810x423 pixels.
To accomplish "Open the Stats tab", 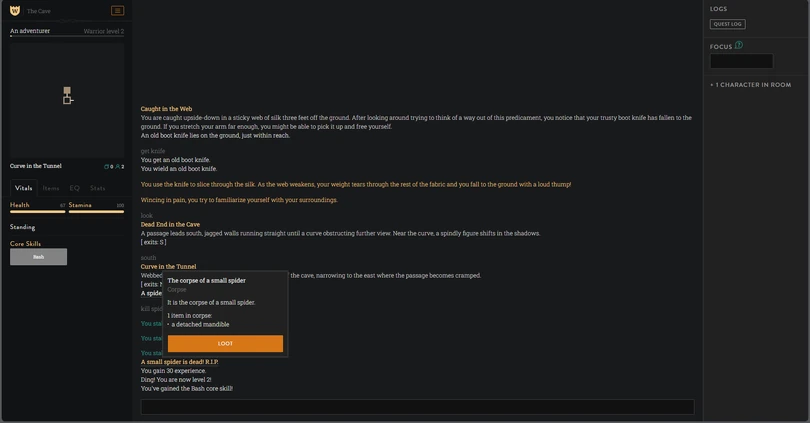I will [x=98, y=188].
